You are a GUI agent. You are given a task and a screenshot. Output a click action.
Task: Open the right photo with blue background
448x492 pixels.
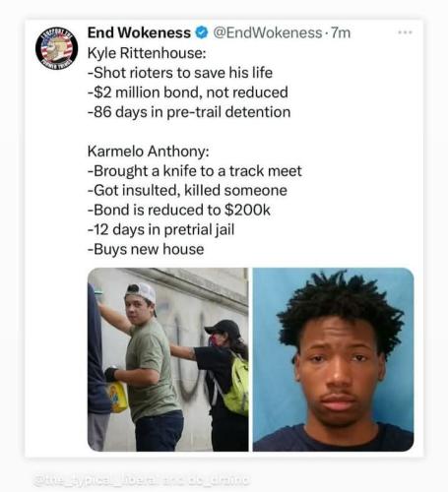click(x=333, y=359)
